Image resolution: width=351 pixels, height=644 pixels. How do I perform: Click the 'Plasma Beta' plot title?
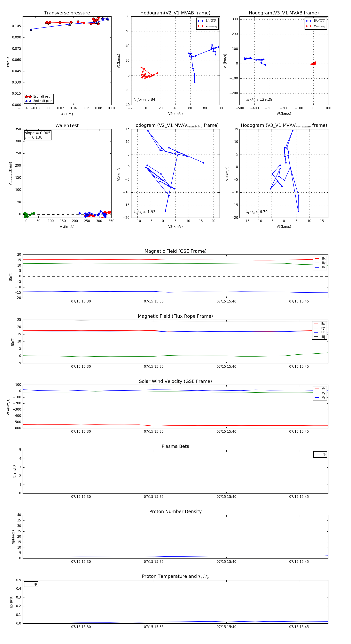pos(175,446)
